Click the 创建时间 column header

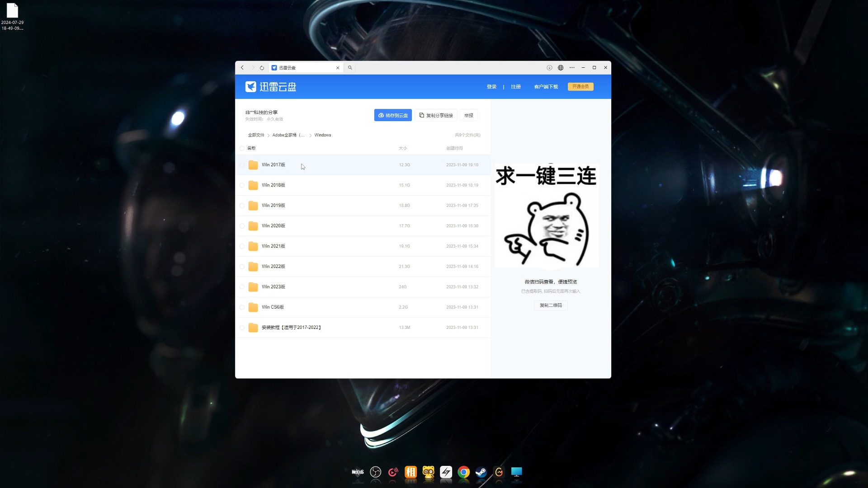(x=454, y=148)
